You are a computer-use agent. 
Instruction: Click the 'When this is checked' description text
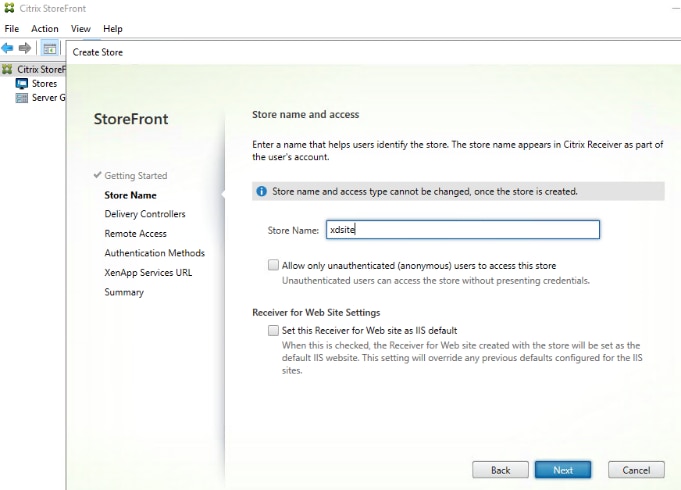tap(462, 358)
